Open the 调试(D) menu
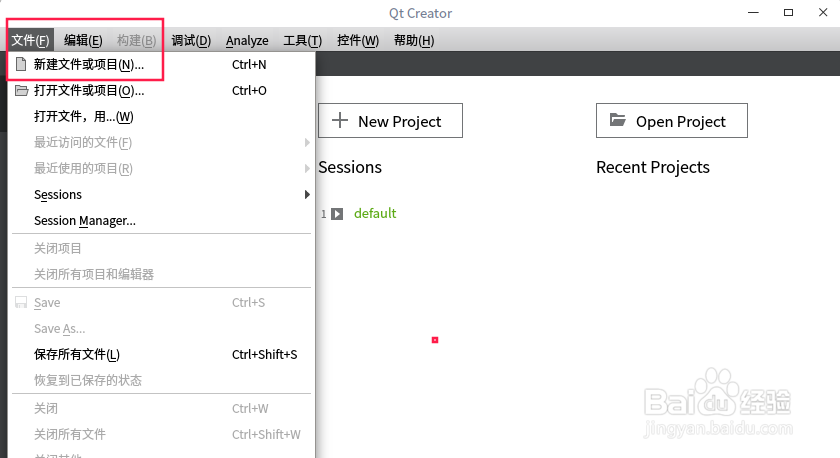840x458 pixels. click(191, 40)
